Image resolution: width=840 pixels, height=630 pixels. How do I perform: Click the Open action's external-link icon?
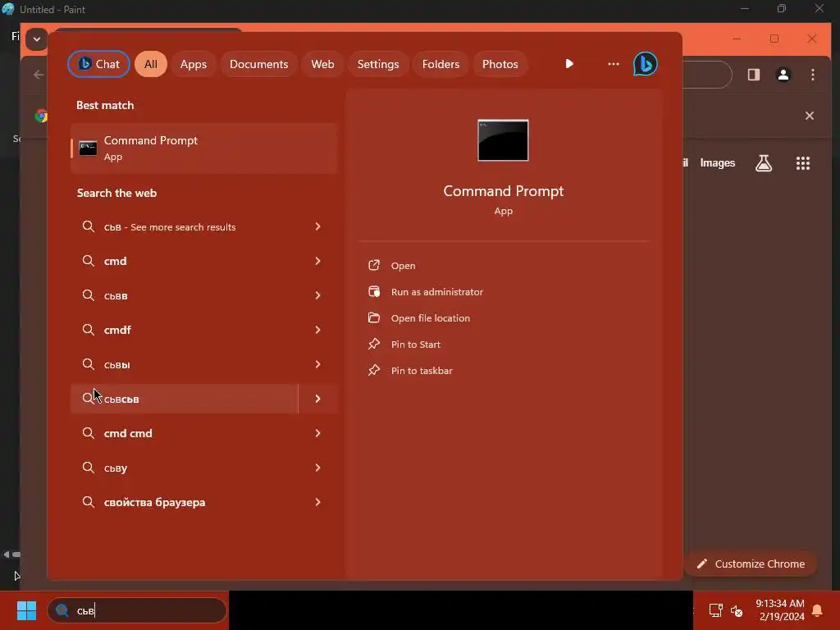pos(374,265)
